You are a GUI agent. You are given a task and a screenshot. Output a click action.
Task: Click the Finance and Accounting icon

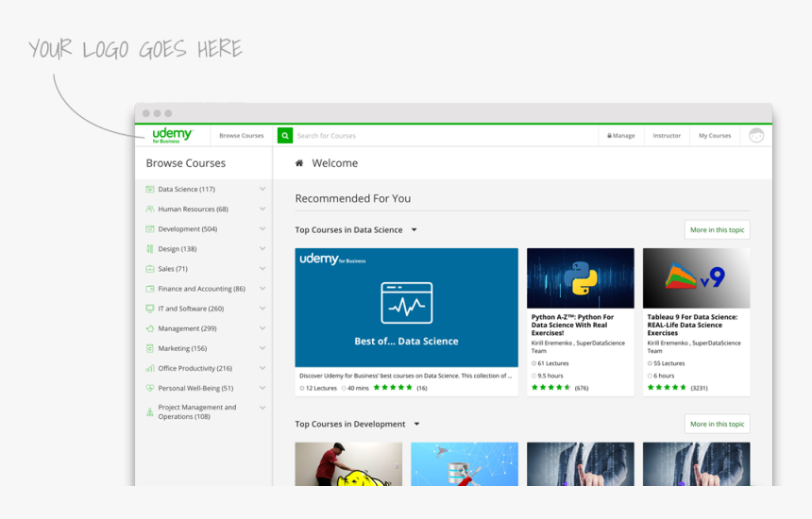150,289
